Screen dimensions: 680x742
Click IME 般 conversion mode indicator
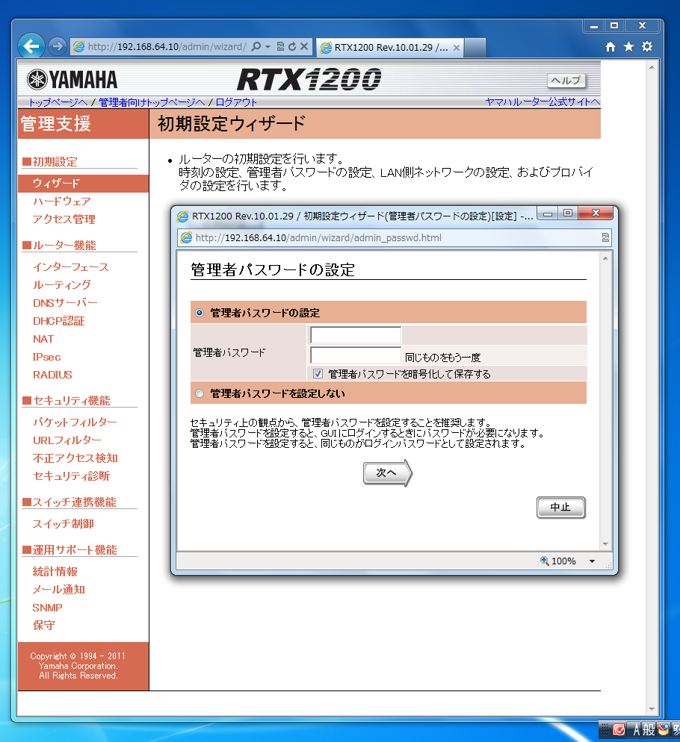648,729
